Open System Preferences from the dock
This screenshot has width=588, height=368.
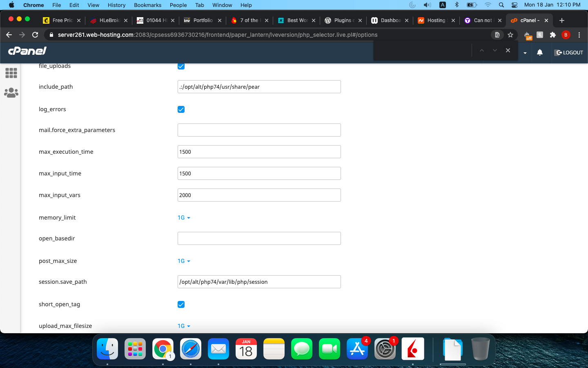pyautogui.click(x=385, y=349)
